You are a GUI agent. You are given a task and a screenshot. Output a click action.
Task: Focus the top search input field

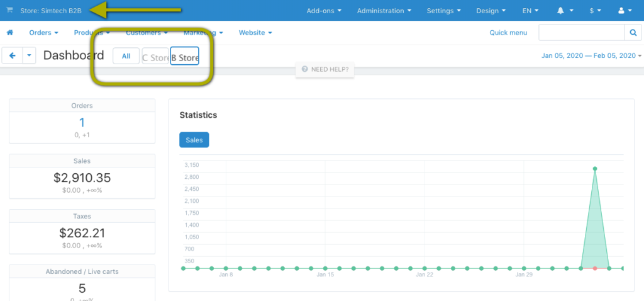[582, 33]
